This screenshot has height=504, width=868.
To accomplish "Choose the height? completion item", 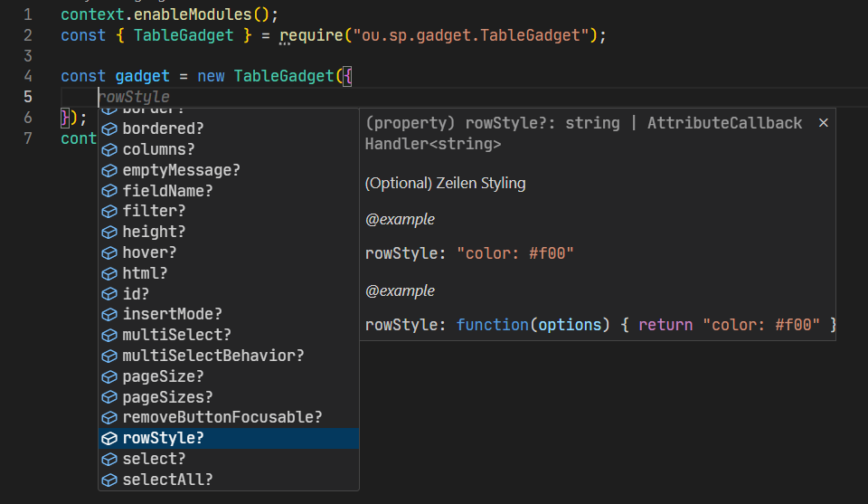I will [229, 232].
